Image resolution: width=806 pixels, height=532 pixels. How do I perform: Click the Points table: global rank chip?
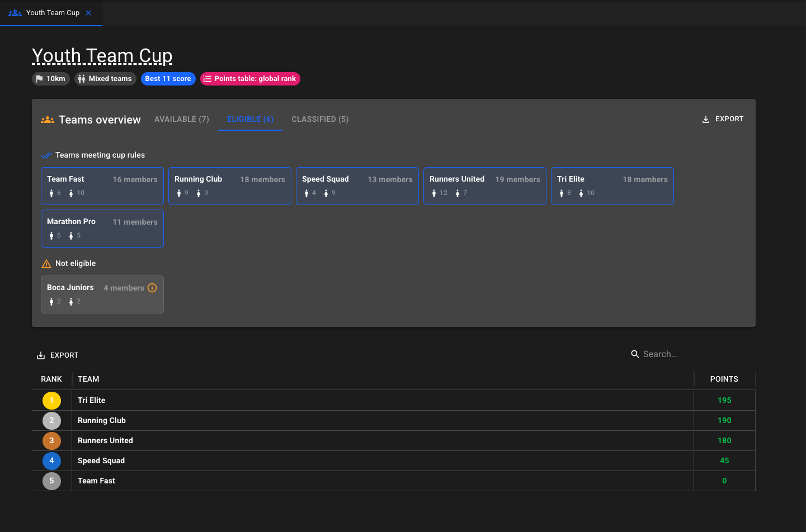coord(250,79)
